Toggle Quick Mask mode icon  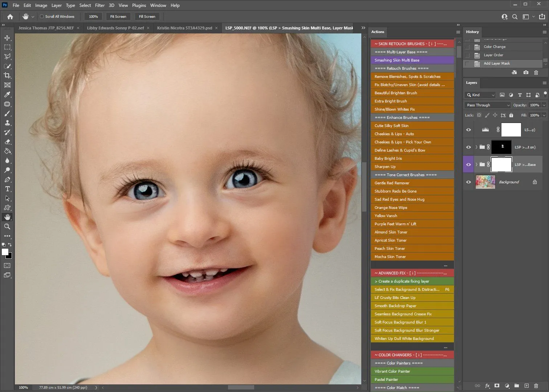coord(7,266)
